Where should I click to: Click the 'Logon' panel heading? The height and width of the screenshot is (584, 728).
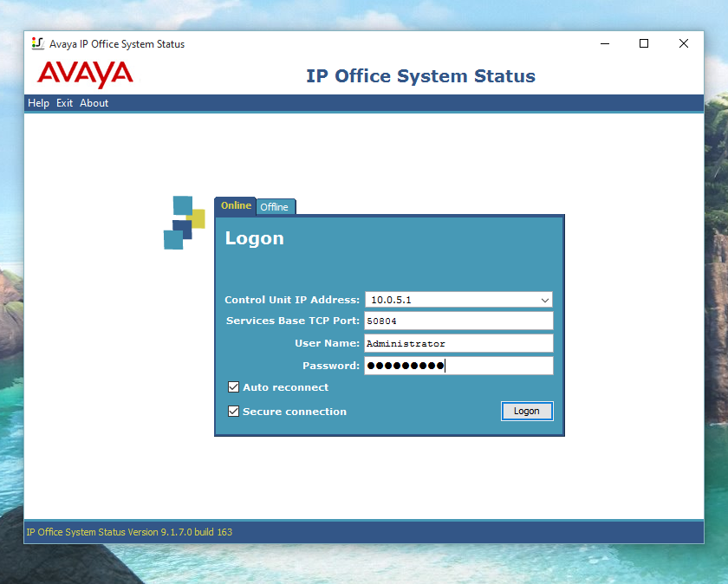click(255, 238)
